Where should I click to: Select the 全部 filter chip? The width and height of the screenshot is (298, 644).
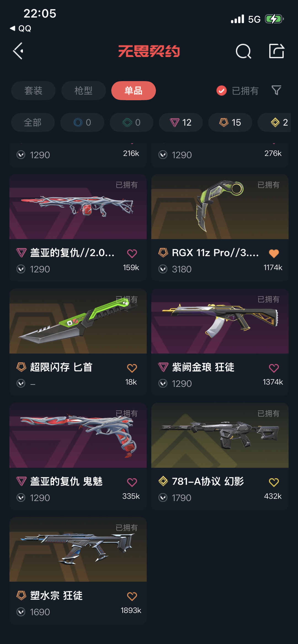pos(33,122)
